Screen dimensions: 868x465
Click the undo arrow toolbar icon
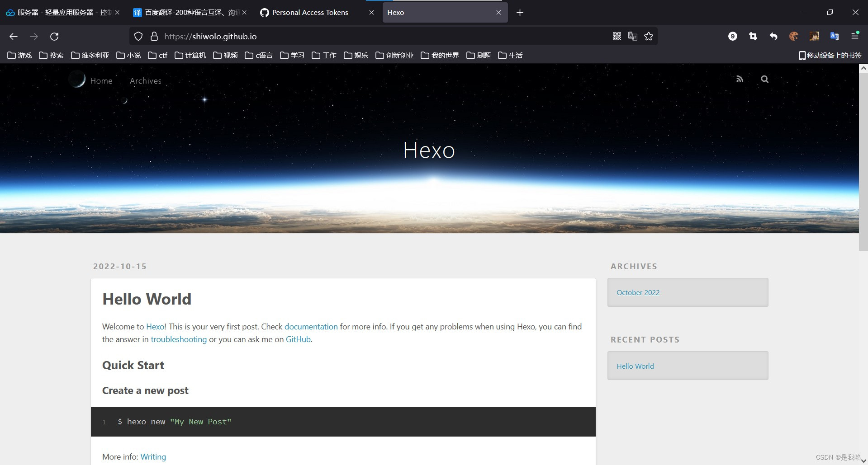[773, 36]
